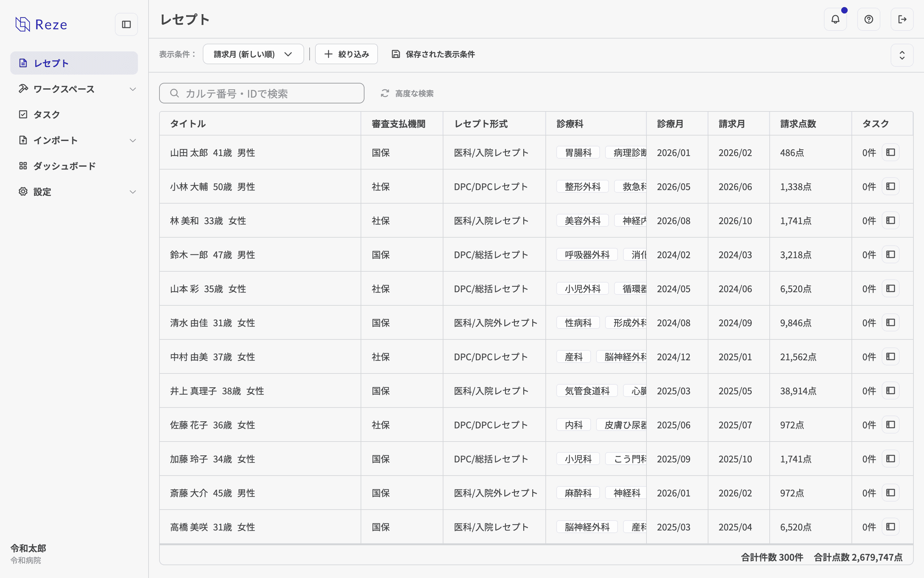Open side panel for 斎藤 大介 row
Image resolution: width=924 pixels, height=578 pixels.
[890, 493]
